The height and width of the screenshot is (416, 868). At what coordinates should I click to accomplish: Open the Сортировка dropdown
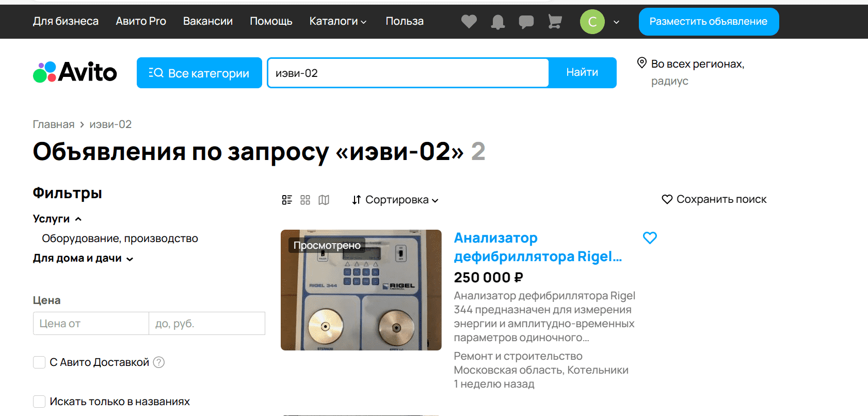(x=395, y=200)
